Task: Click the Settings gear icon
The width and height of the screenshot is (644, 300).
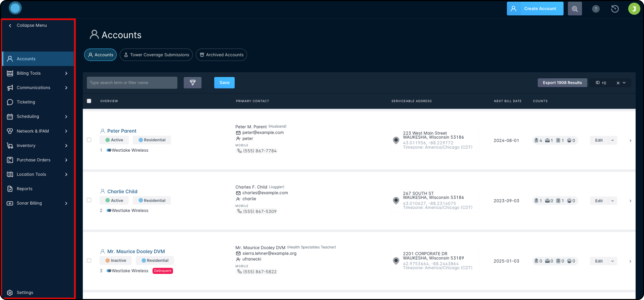Action: [10, 293]
